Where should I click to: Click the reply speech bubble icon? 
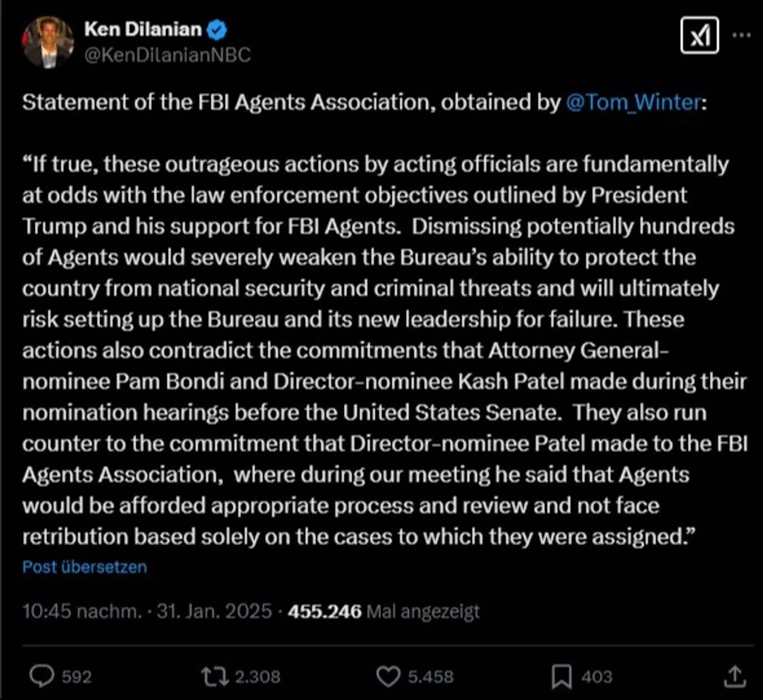coord(42,676)
